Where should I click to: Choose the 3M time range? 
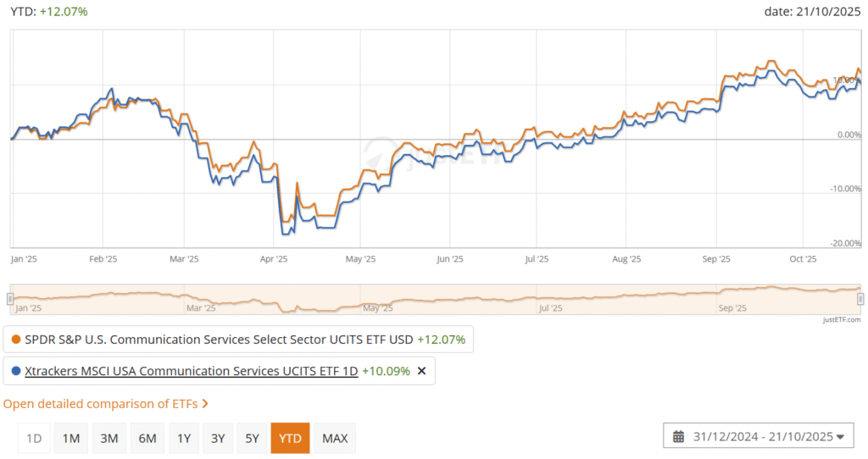coord(108,438)
